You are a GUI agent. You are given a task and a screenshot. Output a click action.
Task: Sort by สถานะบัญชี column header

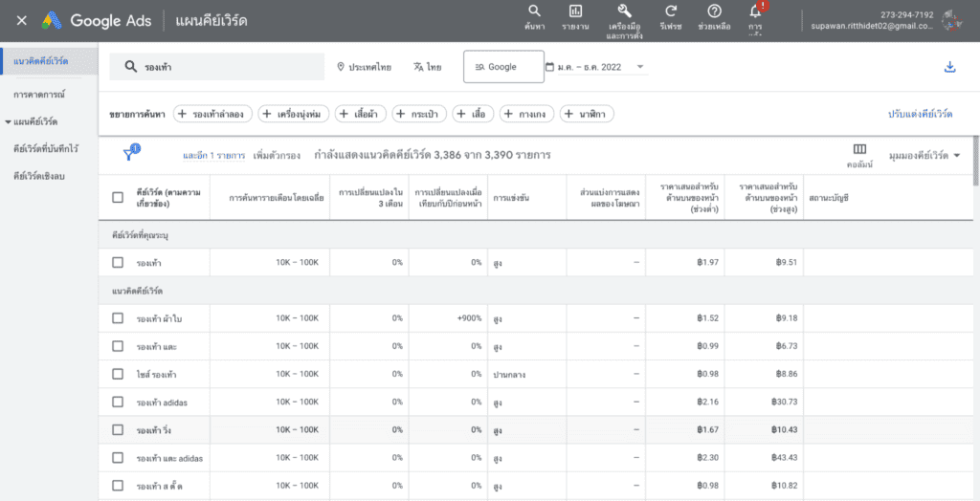tap(828, 197)
